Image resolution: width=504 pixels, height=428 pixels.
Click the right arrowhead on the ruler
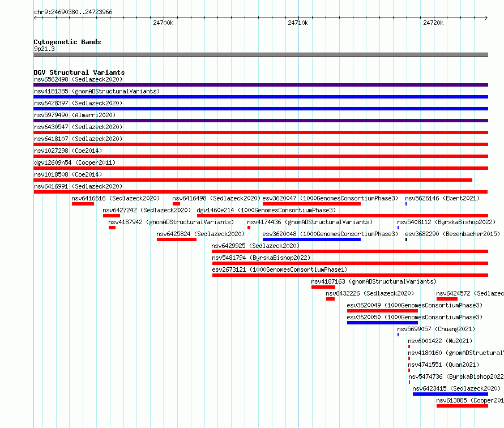coord(486,18)
